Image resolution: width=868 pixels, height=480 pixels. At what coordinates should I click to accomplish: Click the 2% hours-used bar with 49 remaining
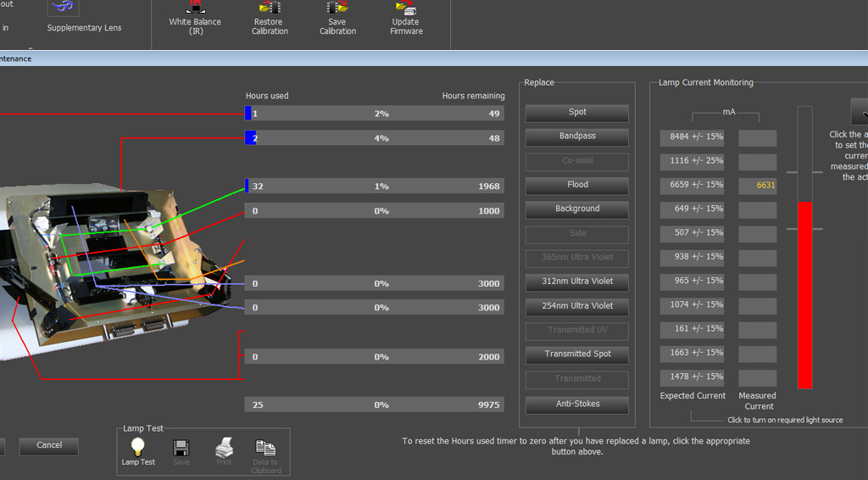point(374,114)
